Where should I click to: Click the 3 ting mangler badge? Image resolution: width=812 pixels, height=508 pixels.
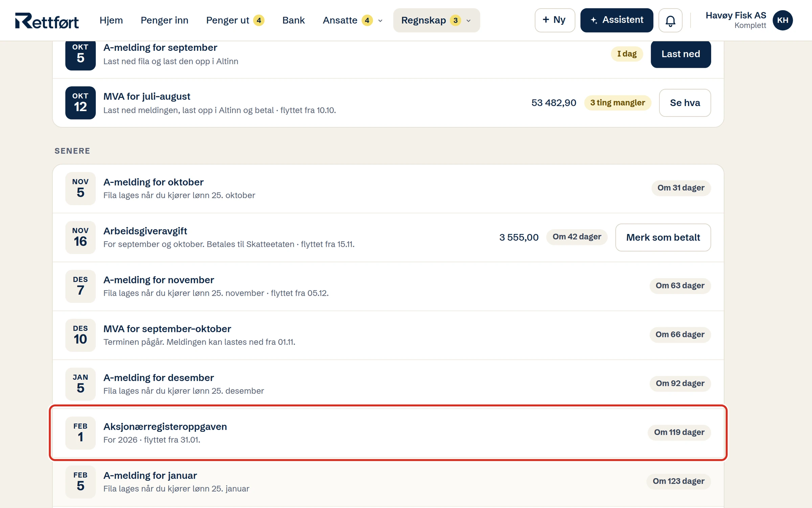(x=617, y=103)
